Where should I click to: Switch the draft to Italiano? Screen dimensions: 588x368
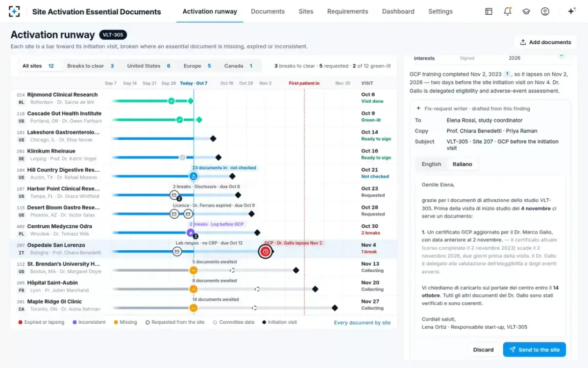[x=462, y=164]
